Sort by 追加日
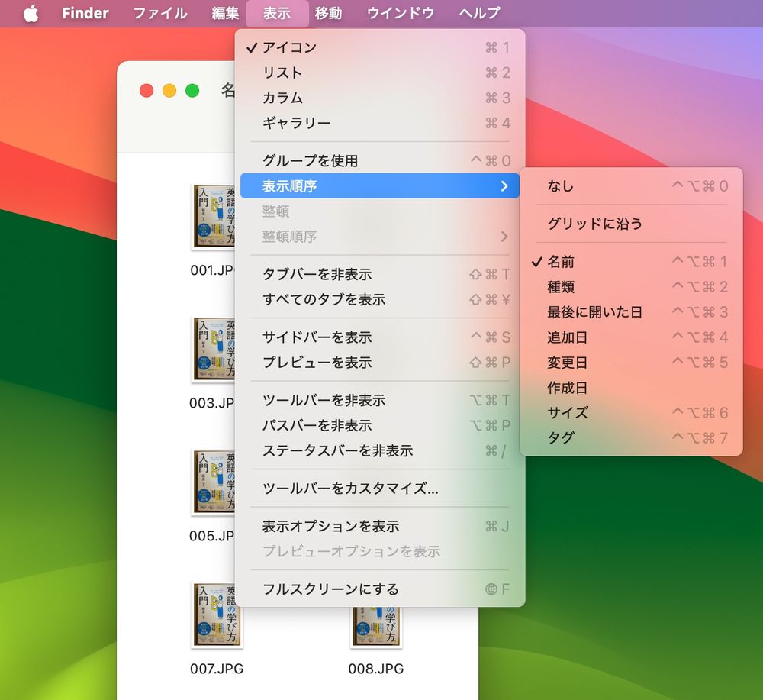Viewport: 763px width, 700px height. click(631, 337)
